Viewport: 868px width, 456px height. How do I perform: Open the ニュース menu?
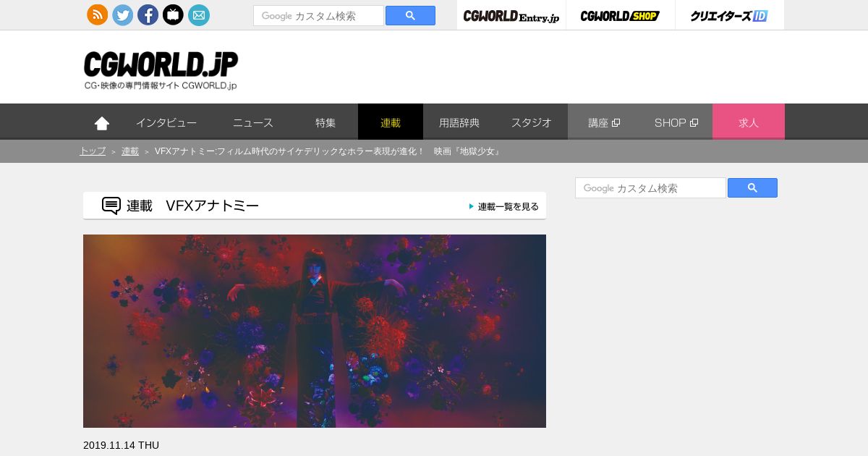pos(253,122)
